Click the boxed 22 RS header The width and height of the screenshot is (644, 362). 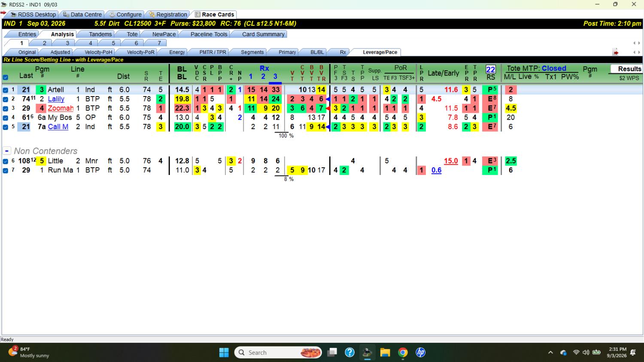(x=491, y=69)
